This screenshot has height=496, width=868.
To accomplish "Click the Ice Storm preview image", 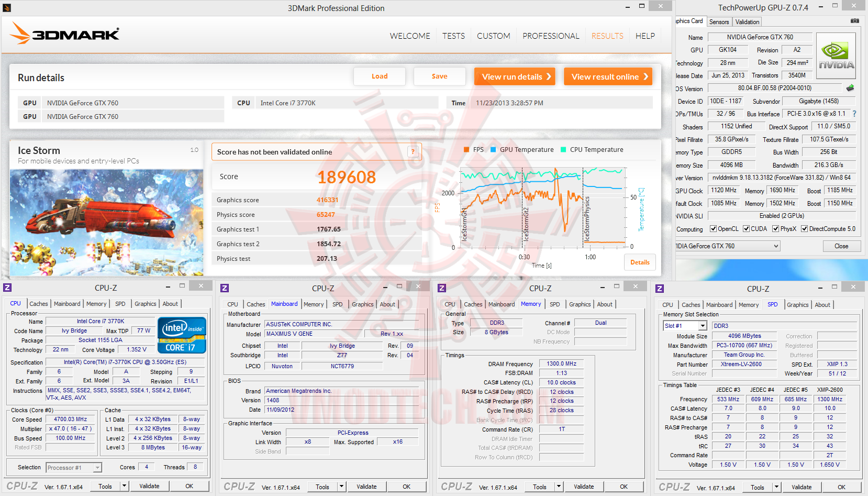I will coord(106,223).
